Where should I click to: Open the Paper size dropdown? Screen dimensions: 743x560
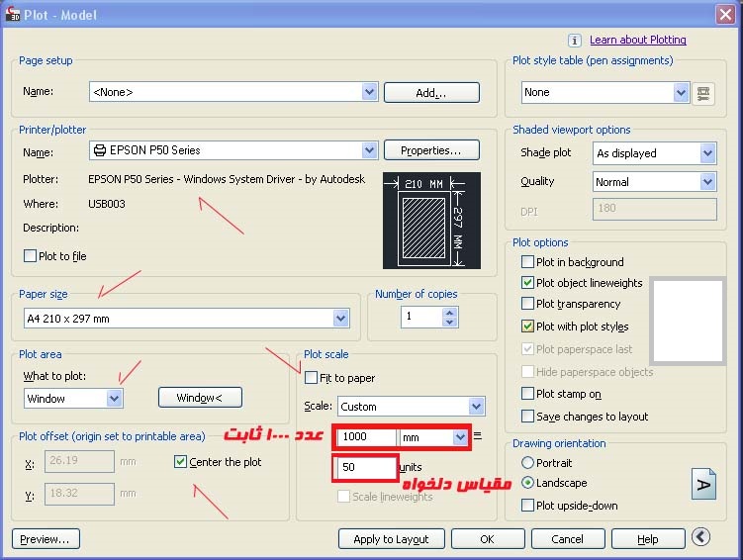(x=341, y=319)
